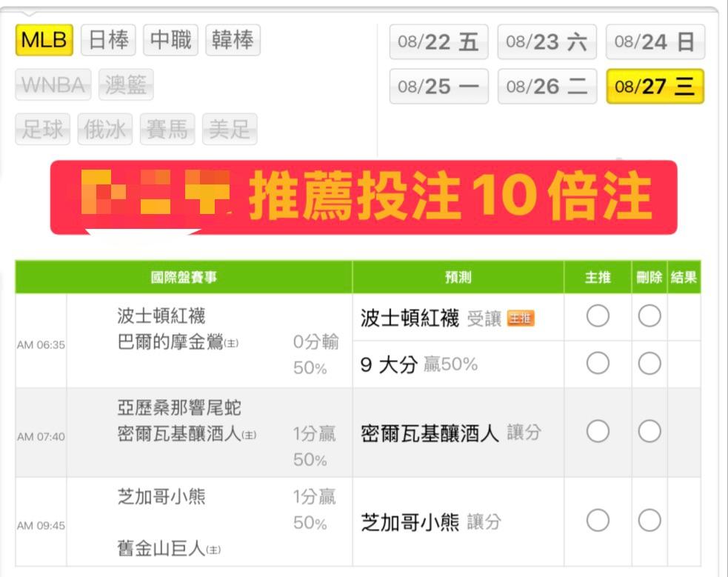Open the 中職 league tab
This screenshot has height=577, width=728.
[170, 40]
